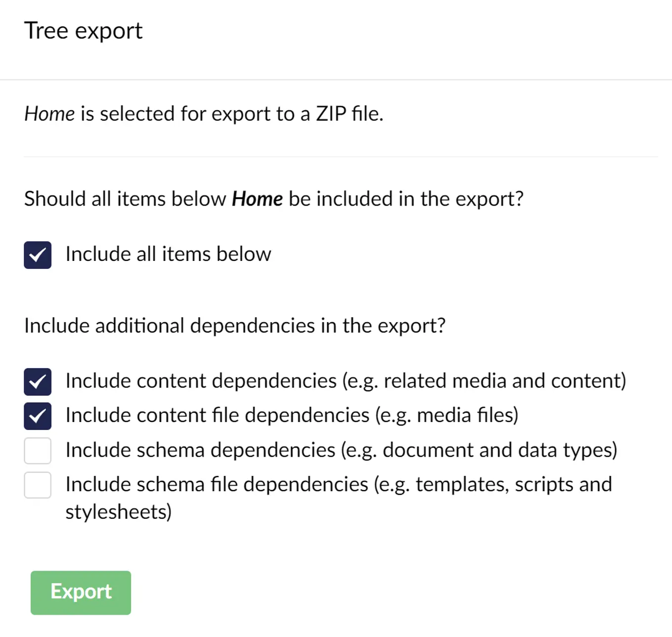Click the "Include additional dependencies in the export?" text
Image resolution: width=672 pixels, height=637 pixels.
point(235,326)
